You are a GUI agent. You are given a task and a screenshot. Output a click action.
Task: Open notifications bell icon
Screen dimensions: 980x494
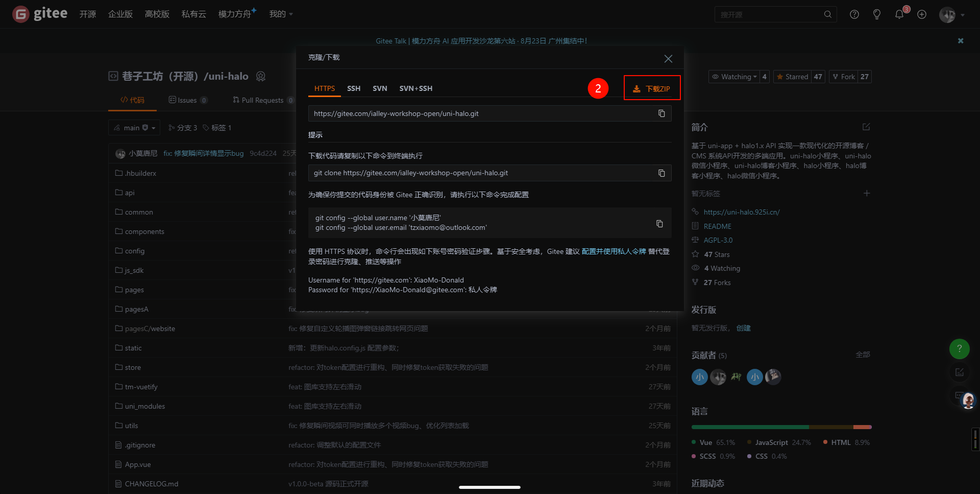[x=899, y=14]
